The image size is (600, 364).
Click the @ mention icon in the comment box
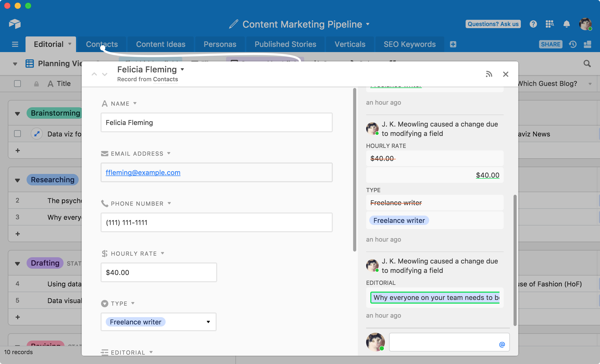pos(502,344)
